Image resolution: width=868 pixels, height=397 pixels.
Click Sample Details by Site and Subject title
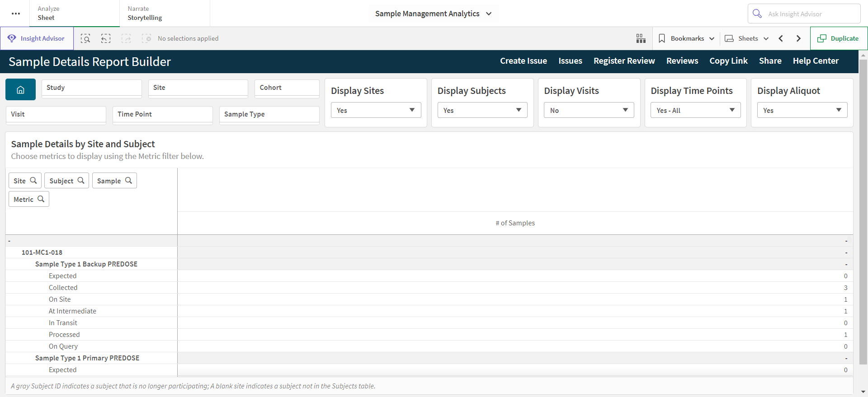coord(83,144)
